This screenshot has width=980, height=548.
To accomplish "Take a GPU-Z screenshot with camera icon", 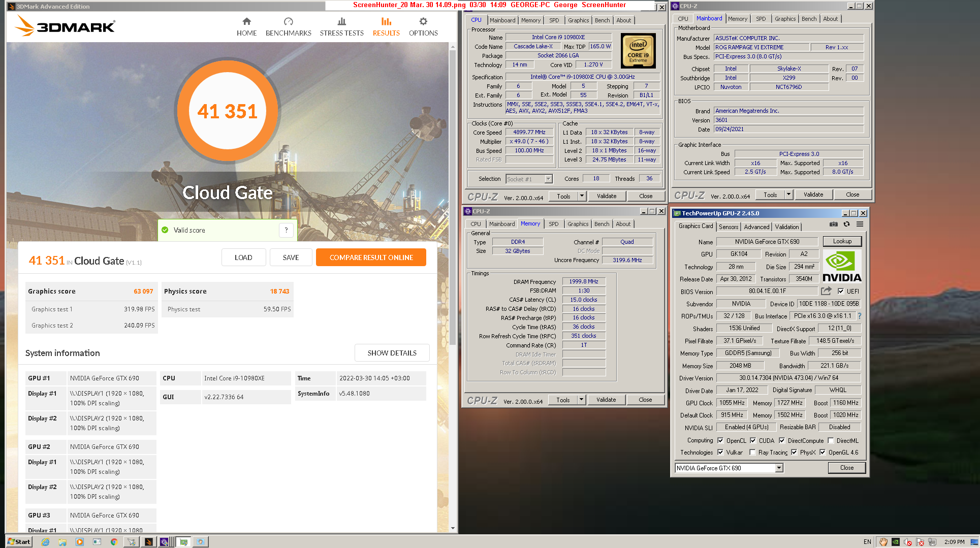I will [x=833, y=224].
